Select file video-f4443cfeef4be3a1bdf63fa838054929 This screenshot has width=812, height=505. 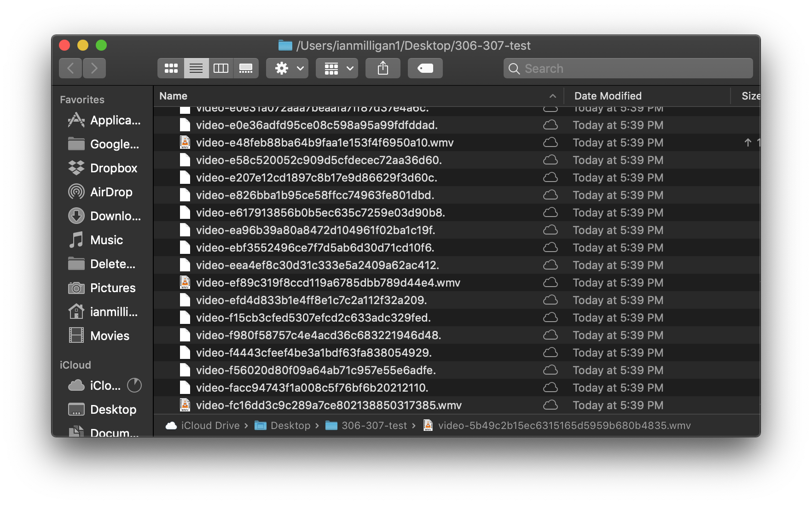pyautogui.click(x=457, y=352)
